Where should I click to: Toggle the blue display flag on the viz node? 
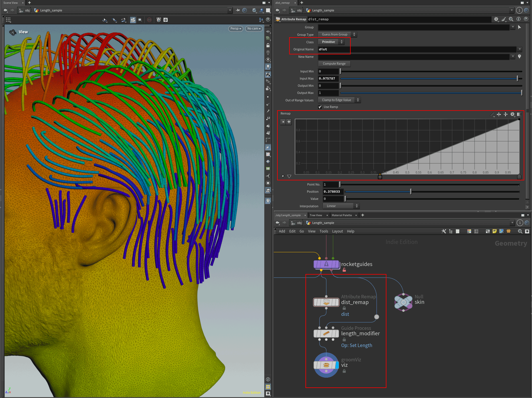338,365
